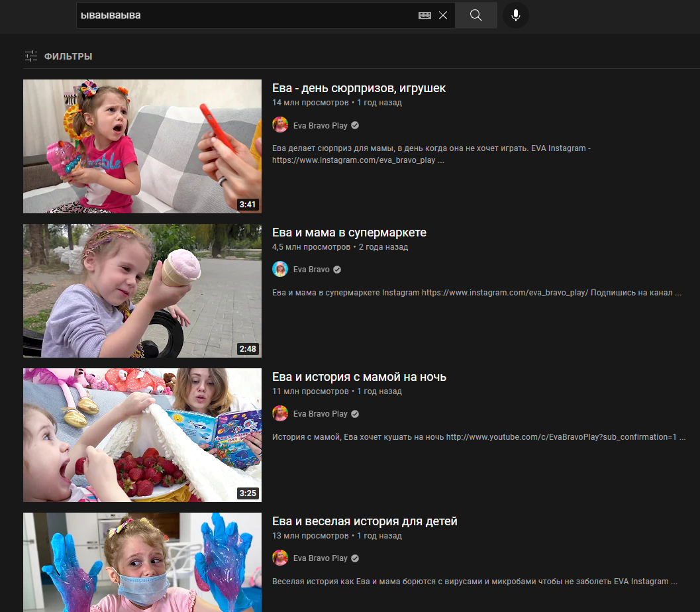Click inside the search input field
The width and height of the screenshot is (700, 612).
(245, 15)
